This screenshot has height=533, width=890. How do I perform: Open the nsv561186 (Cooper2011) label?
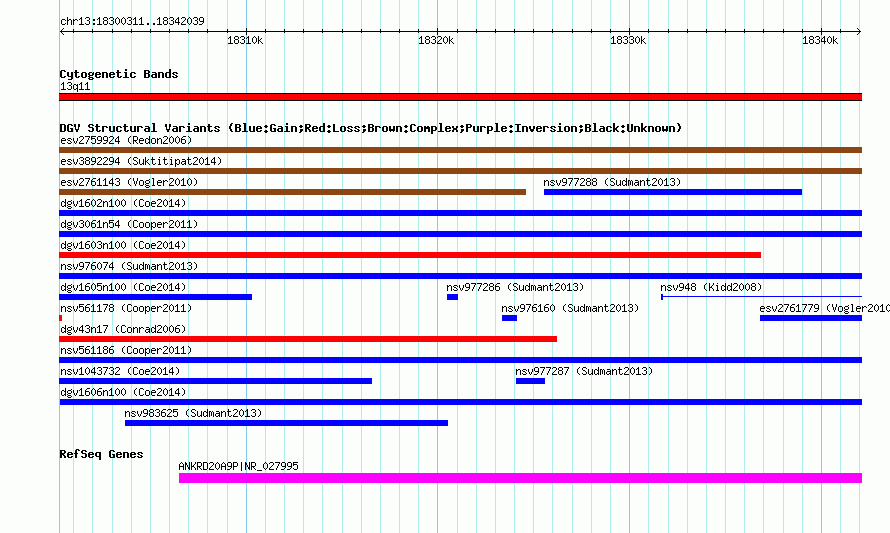click(126, 350)
